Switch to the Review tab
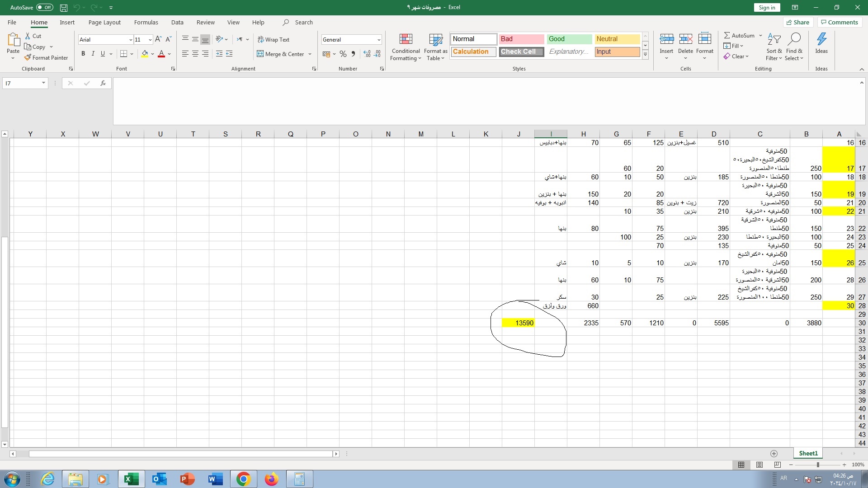 pyautogui.click(x=205, y=22)
